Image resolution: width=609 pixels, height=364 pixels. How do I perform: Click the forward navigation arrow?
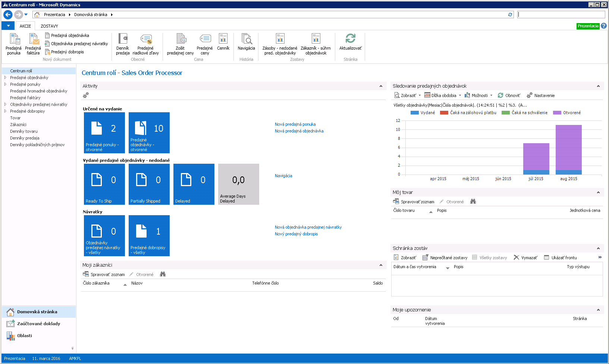click(x=18, y=15)
